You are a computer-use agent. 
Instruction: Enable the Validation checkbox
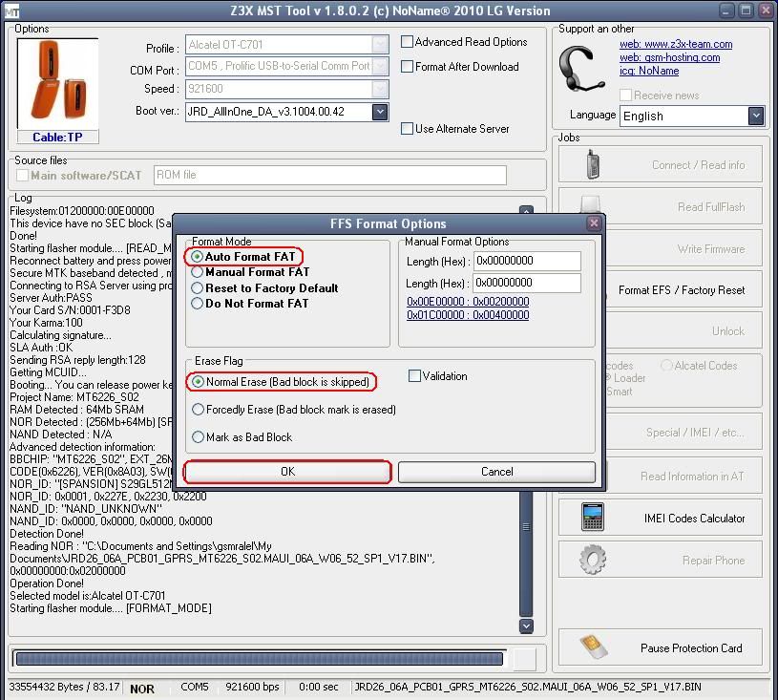[414, 376]
